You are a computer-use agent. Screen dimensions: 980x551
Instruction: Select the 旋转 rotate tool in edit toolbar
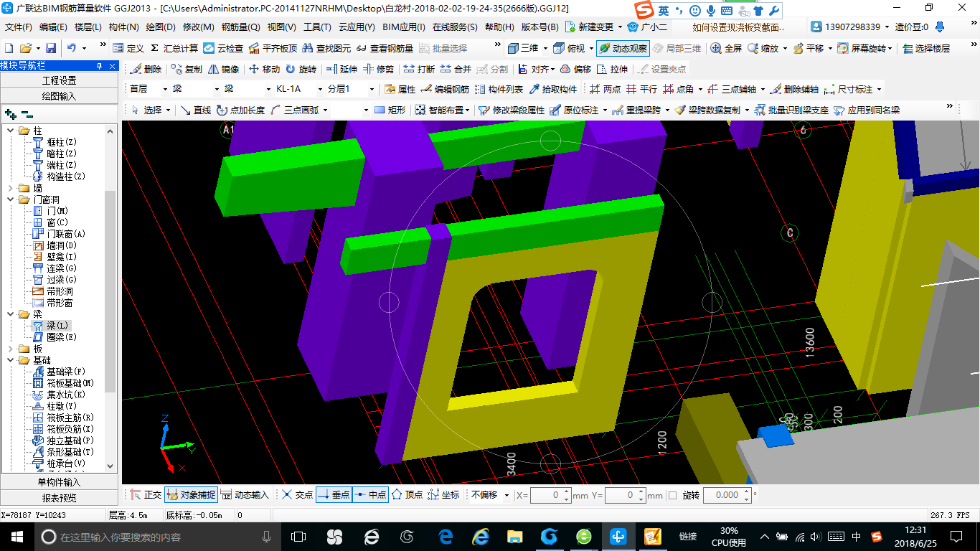click(x=301, y=69)
